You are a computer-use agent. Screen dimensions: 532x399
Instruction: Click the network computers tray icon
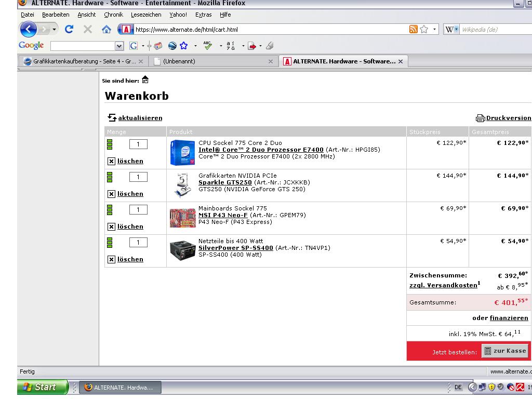click(482, 387)
